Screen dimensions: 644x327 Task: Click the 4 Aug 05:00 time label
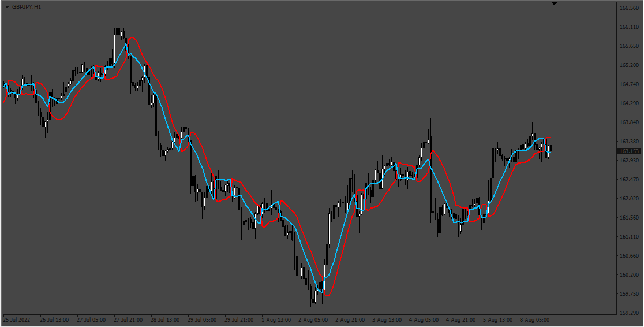click(424, 320)
